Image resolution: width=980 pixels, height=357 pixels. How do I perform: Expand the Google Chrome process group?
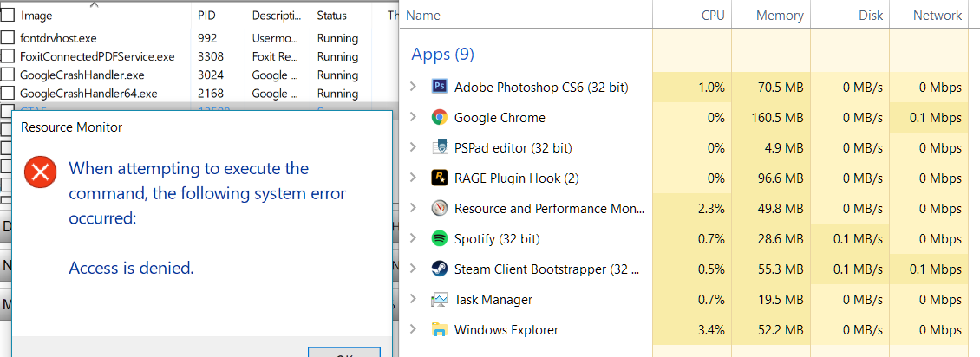pyautogui.click(x=414, y=117)
